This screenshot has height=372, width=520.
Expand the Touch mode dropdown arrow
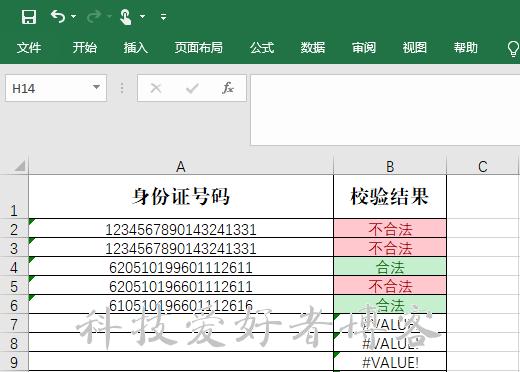pyautogui.click(x=142, y=16)
